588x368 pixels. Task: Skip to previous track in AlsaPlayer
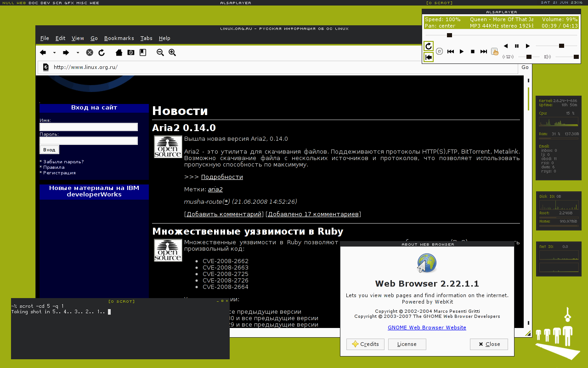[451, 52]
